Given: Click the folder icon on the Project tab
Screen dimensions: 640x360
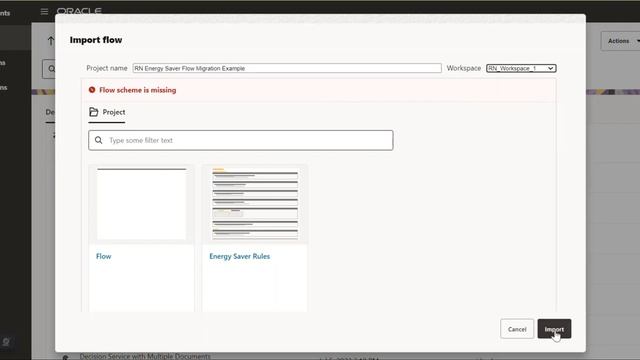Looking at the screenshot, I should tap(93, 112).
